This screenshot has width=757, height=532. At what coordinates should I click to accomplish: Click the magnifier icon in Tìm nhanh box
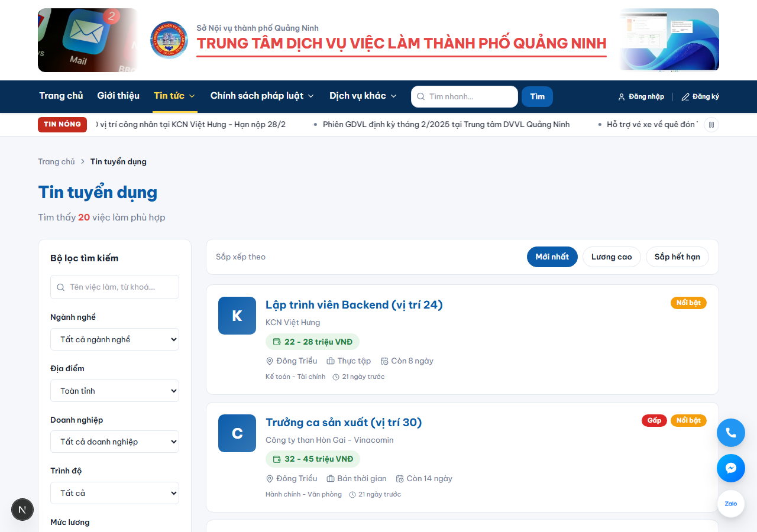click(421, 96)
